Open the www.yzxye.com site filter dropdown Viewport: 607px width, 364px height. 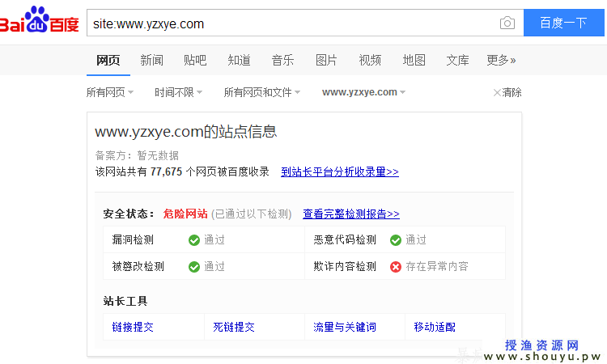click(363, 92)
